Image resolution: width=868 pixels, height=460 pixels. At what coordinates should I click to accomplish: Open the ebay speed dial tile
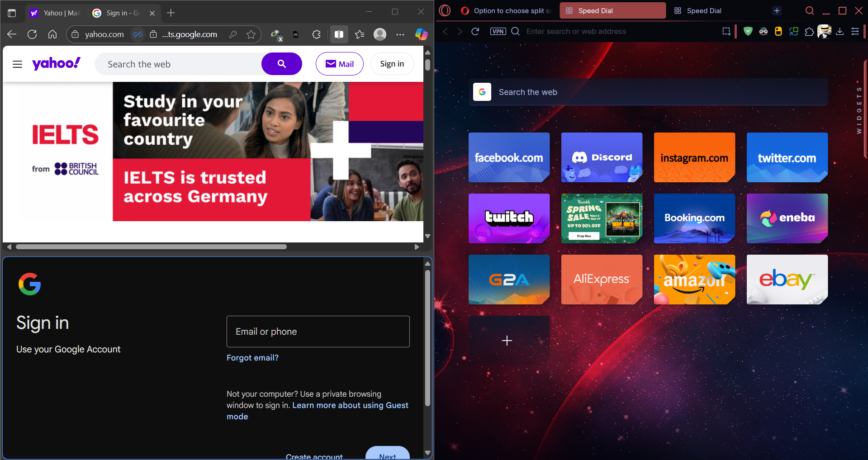[787, 280]
